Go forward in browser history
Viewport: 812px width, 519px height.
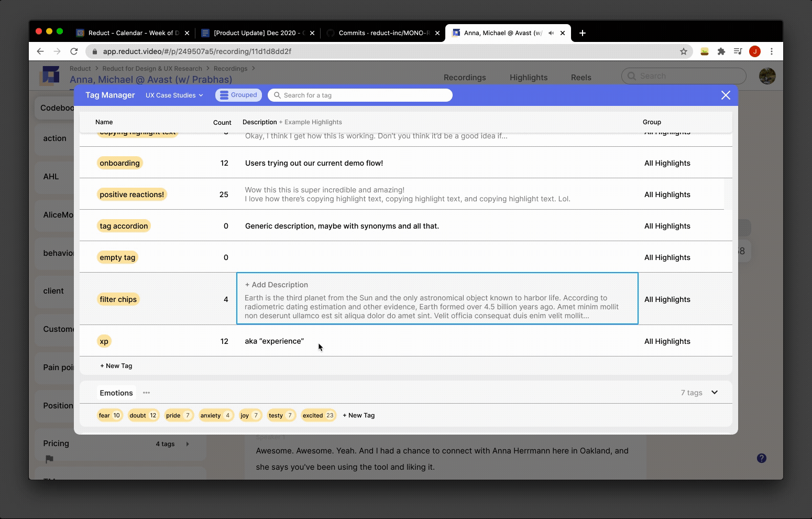click(x=57, y=51)
